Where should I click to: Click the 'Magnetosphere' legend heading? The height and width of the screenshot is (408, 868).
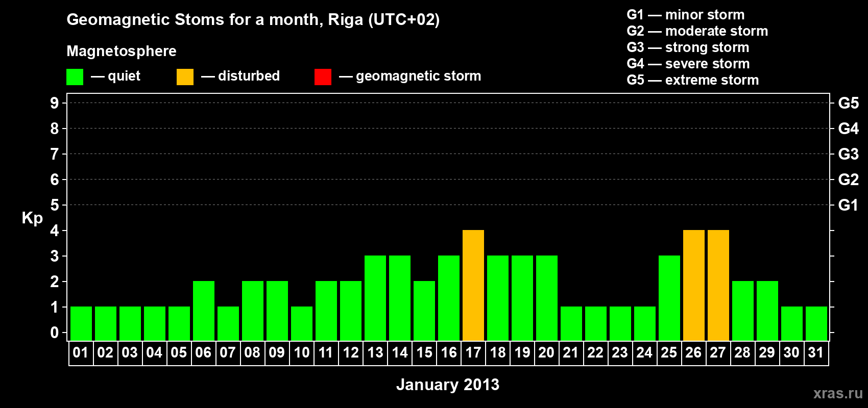(122, 51)
